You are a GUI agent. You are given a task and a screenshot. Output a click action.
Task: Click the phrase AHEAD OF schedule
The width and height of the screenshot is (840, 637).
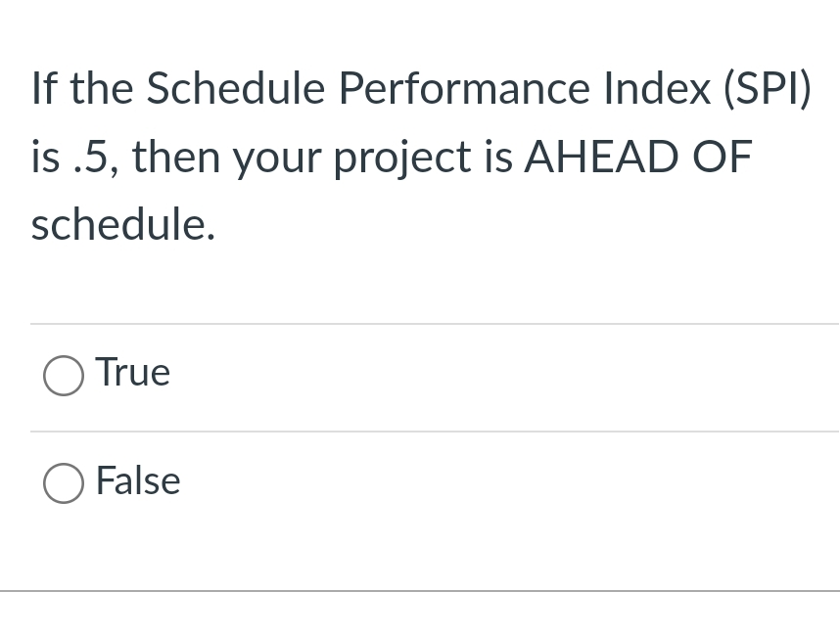[x=636, y=157]
